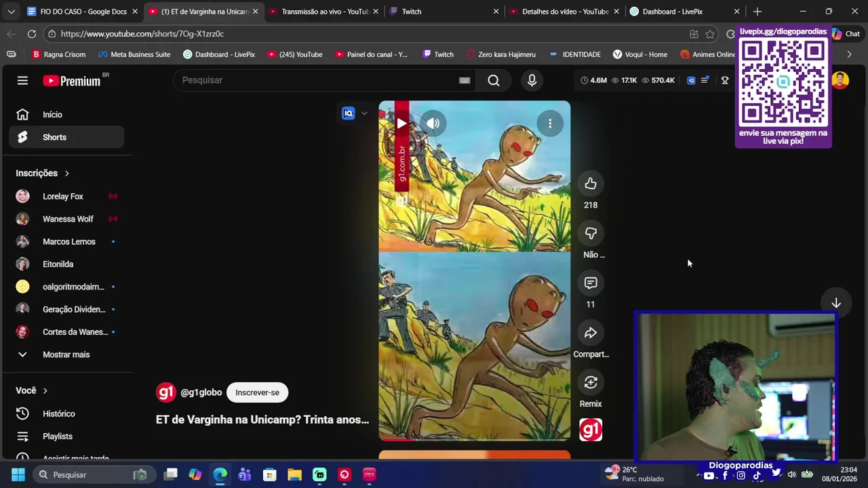Share the short via Compartilhar arrow
This screenshot has width=868, height=488.
[591, 333]
